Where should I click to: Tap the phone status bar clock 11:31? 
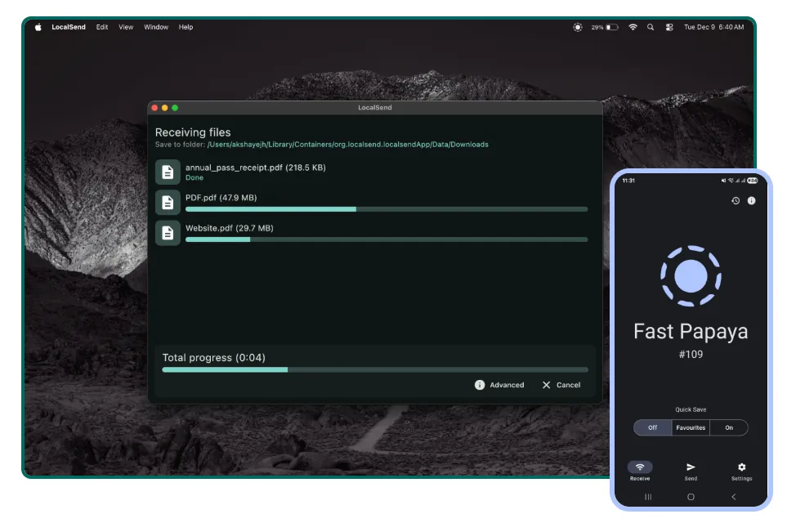[628, 181]
